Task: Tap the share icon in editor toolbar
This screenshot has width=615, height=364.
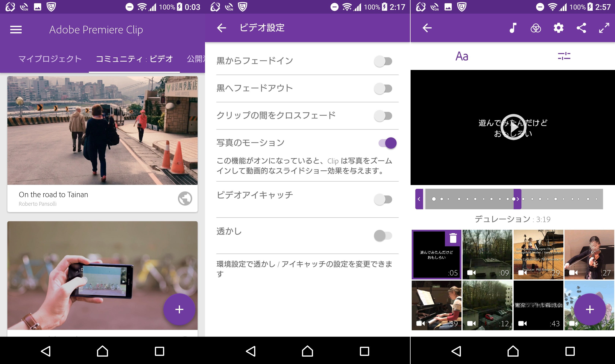Action: pos(581,28)
